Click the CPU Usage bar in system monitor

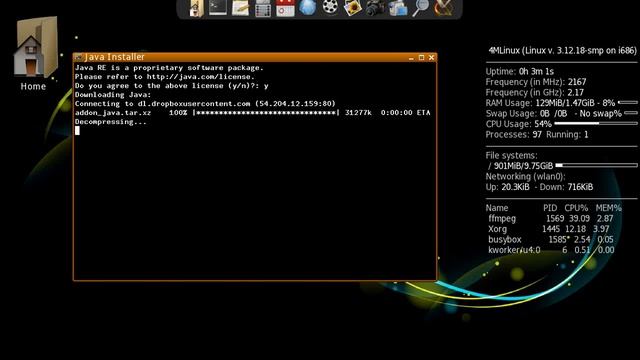pyautogui.click(x=596, y=124)
